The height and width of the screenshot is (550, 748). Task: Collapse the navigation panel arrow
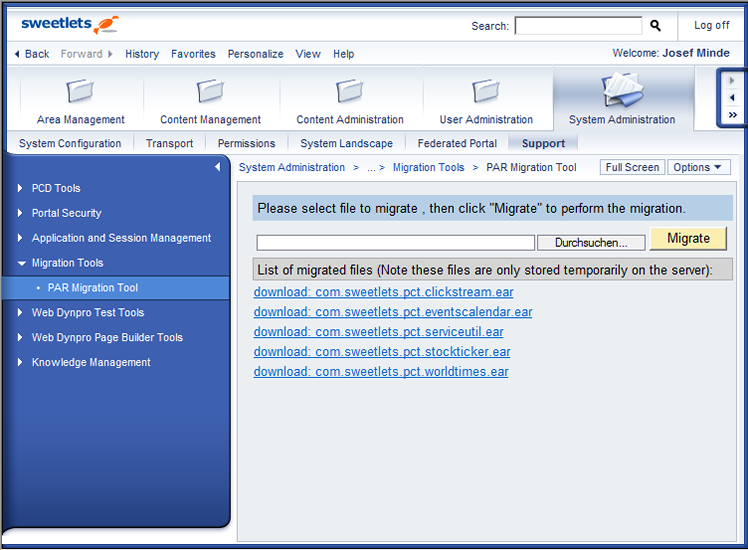pos(218,166)
